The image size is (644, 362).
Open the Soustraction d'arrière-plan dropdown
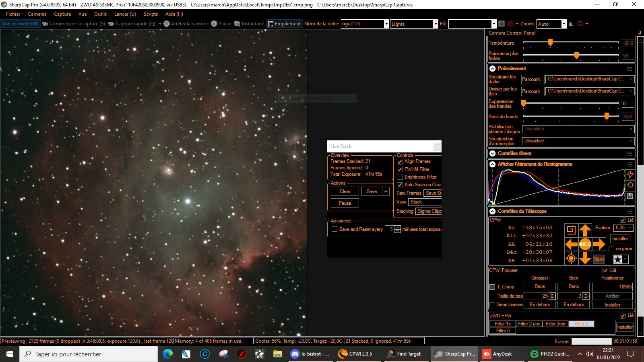click(578, 141)
